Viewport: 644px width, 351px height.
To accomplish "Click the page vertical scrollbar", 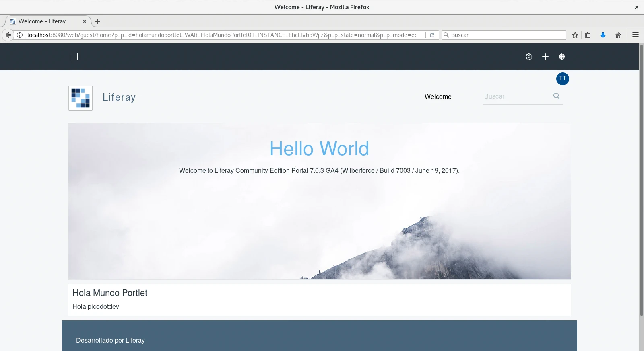I will (x=641, y=181).
